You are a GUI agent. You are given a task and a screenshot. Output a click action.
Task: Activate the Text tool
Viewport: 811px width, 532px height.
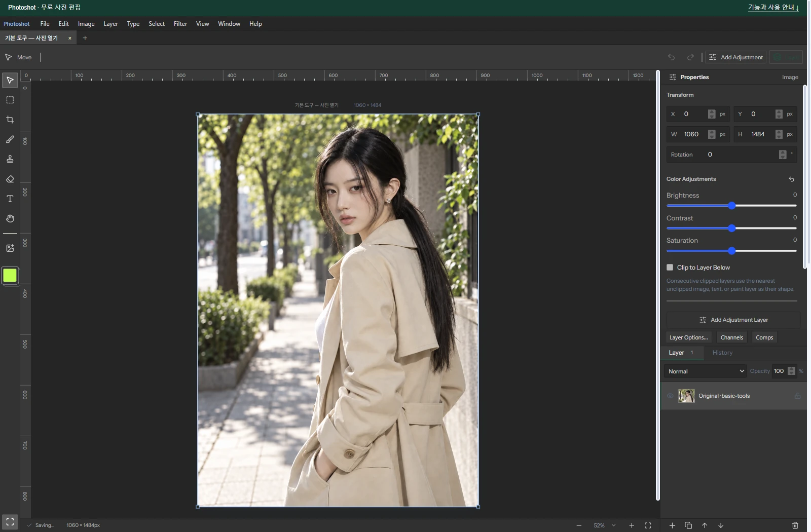tap(10, 199)
